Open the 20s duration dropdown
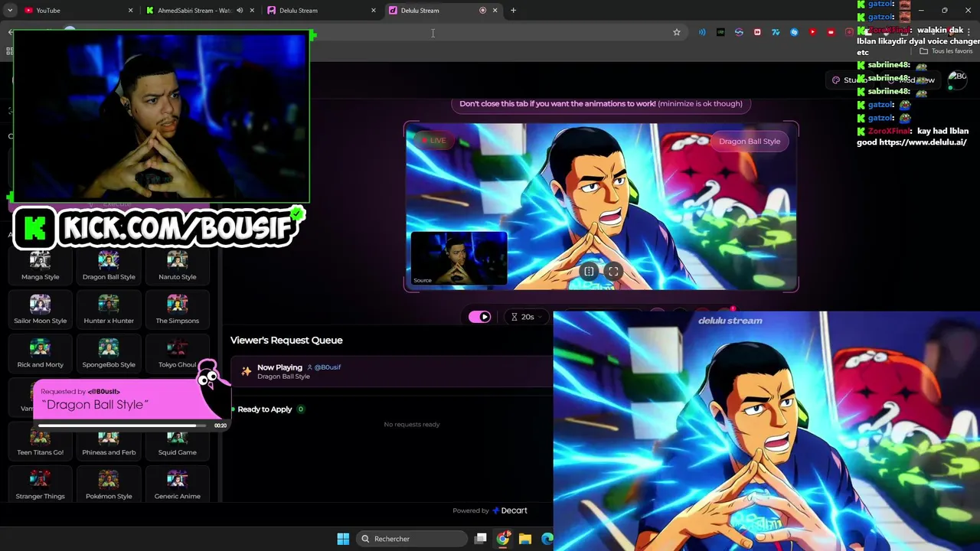This screenshot has width=980, height=551. pyautogui.click(x=527, y=317)
